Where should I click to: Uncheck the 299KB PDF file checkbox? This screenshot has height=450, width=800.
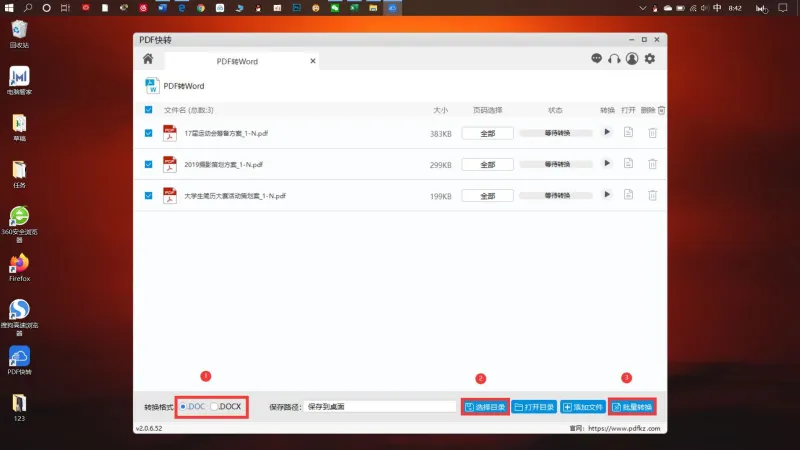[148, 164]
